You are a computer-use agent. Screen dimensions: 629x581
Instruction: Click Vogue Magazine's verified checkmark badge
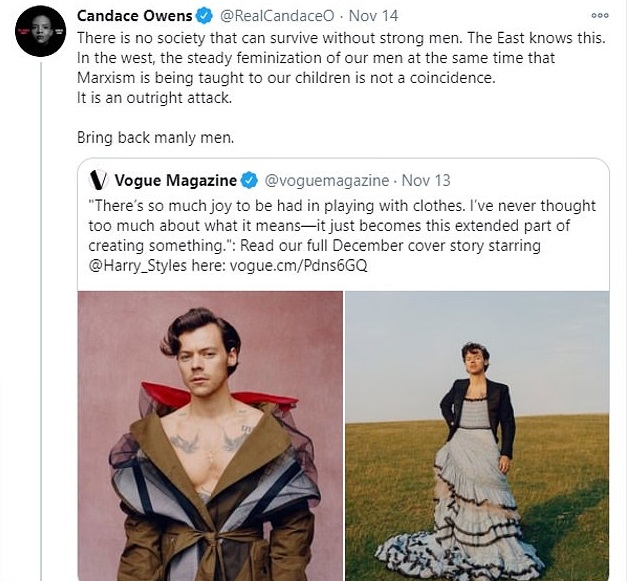[x=248, y=181]
